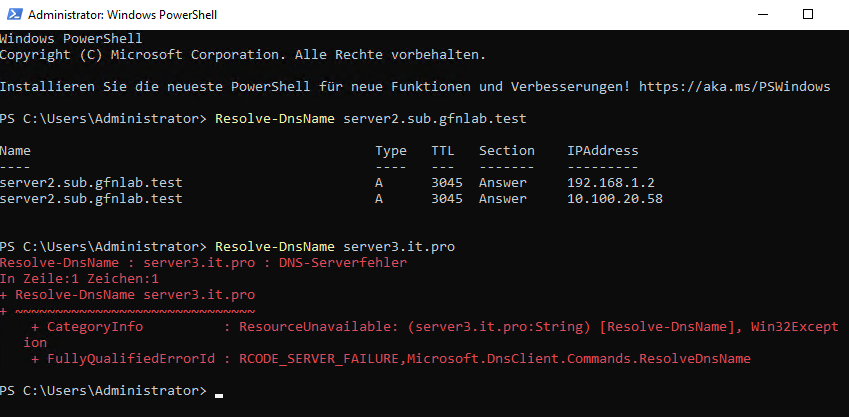The width and height of the screenshot is (849, 417).
Task: Click the white server3.it.pro command argument
Action: click(398, 246)
